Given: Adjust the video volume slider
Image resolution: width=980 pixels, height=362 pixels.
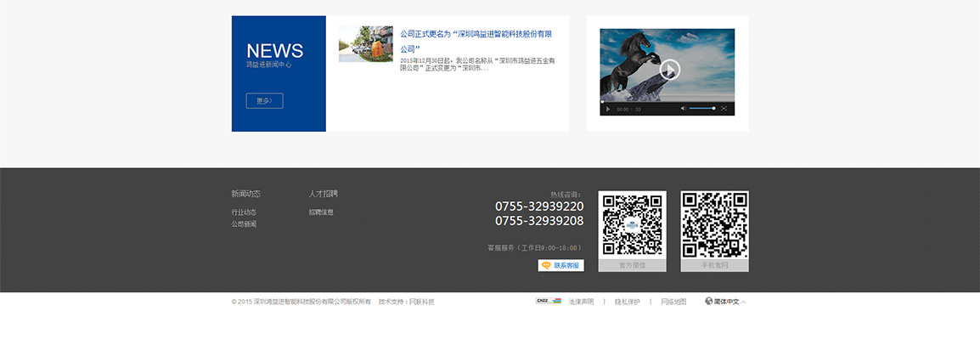Looking at the screenshot, I should [701, 109].
